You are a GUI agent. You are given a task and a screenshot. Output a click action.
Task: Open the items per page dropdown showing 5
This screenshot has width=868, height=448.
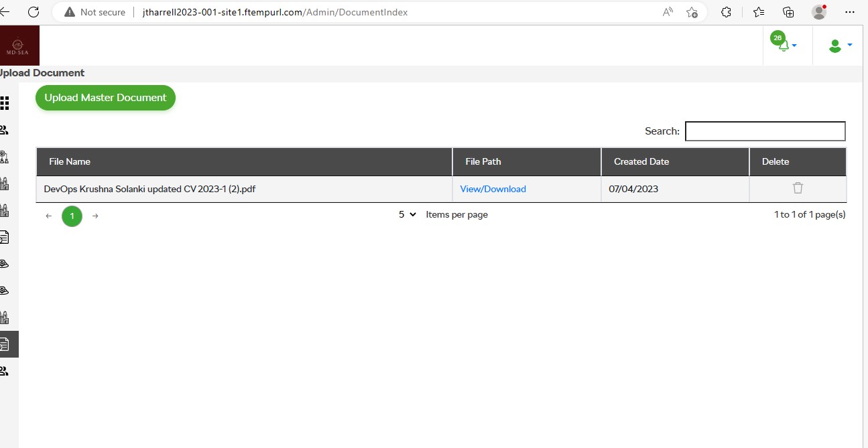click(408, 214)
